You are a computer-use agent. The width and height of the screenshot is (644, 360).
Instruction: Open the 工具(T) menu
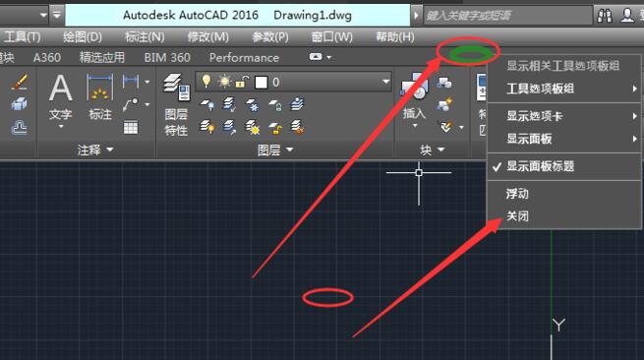point(22,37)
